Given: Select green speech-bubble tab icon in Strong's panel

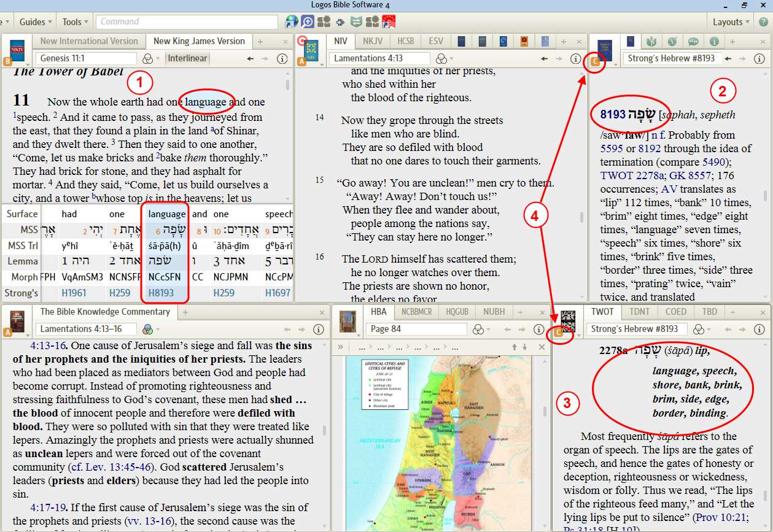Looking at the screenshot, I should click(693, 42).
